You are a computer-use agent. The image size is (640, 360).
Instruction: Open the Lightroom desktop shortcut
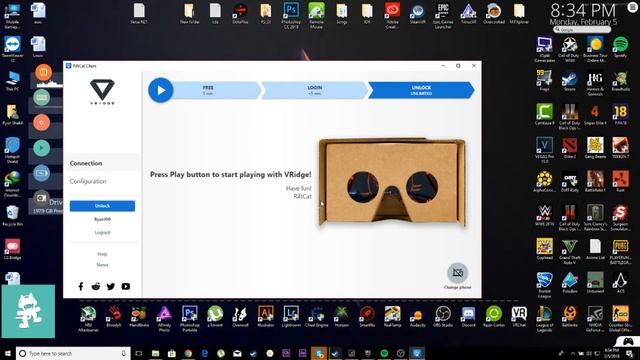click(x=291, y=317)
